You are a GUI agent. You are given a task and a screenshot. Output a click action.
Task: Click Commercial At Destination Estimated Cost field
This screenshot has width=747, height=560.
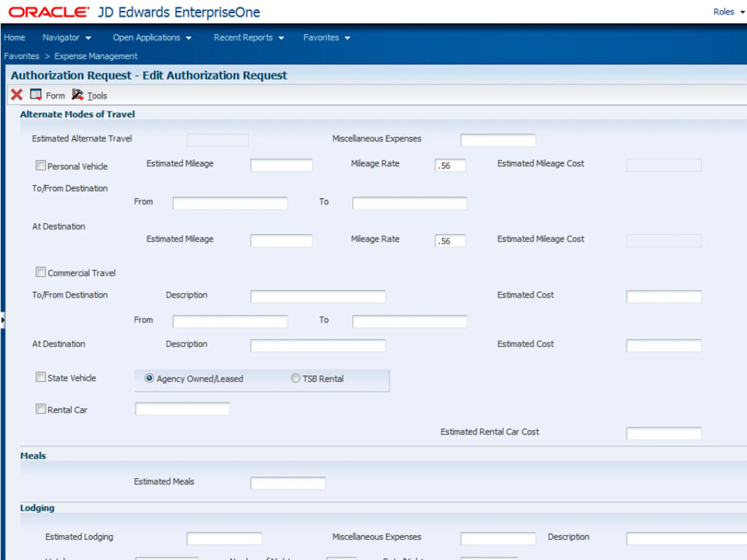coord(664,346)
